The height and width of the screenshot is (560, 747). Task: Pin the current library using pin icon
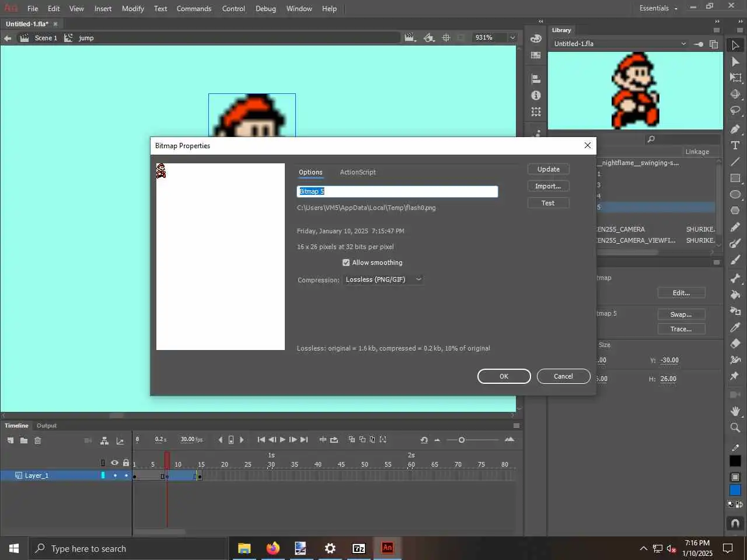(x=699, y=44)
